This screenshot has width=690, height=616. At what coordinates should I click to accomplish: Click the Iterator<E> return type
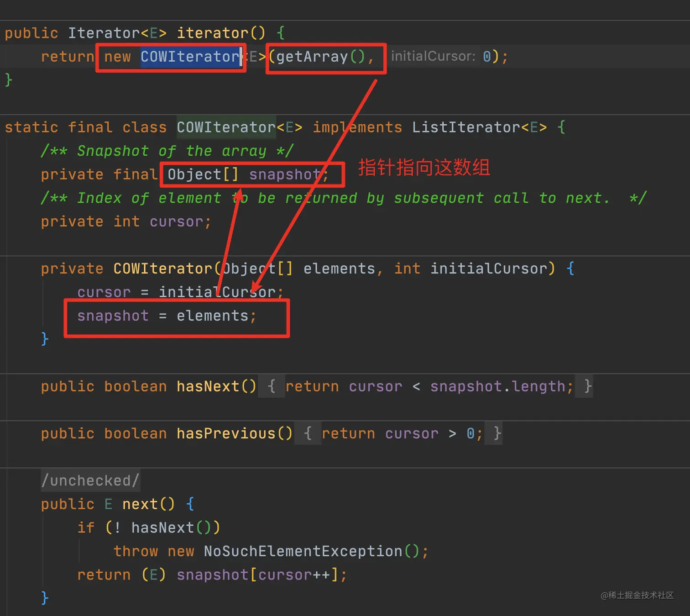click(x=117, y=33)
